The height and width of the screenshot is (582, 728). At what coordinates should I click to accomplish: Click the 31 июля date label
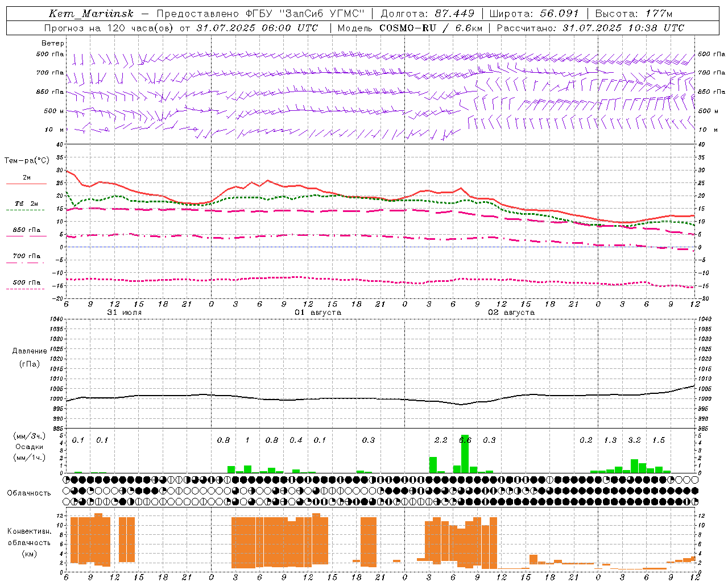(125, 313)
